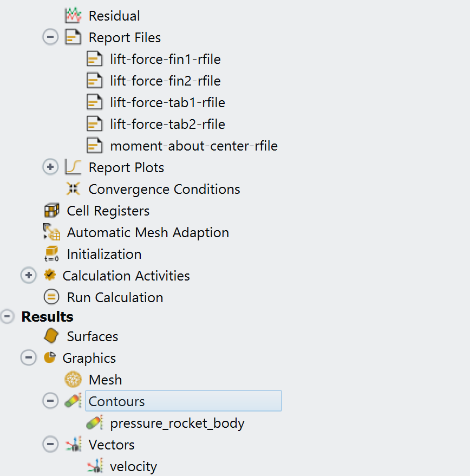Click the Mesh graphics icon
This screenshot has height=476, width=470.
point(73,380)
